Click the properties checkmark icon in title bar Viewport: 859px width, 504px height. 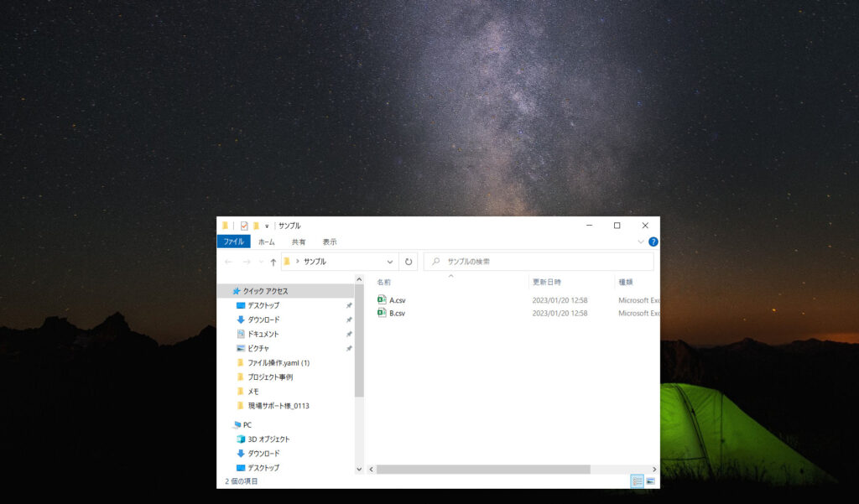(244, 226)
